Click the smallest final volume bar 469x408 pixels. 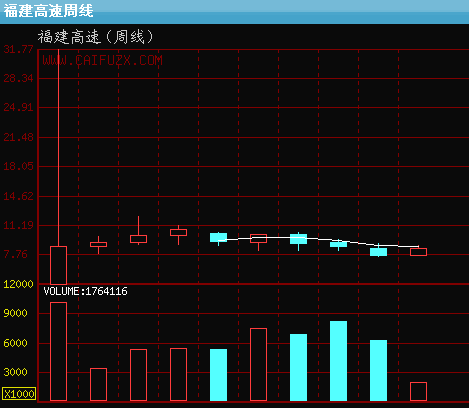pyautogui.click(x=418, y=391)
